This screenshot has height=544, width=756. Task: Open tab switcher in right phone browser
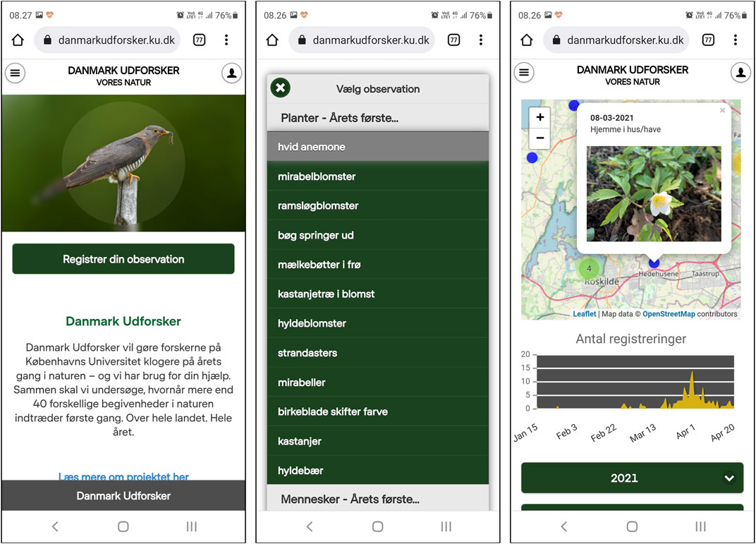click(708, 40)
